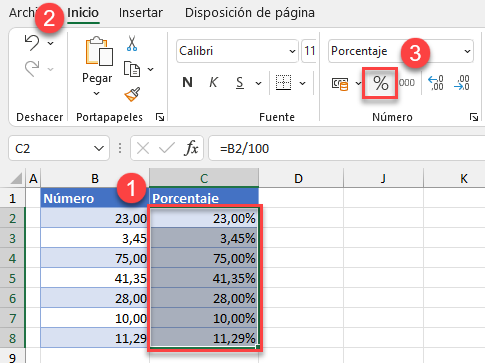
Task: Select row 1 header
Action: [13, 198]
